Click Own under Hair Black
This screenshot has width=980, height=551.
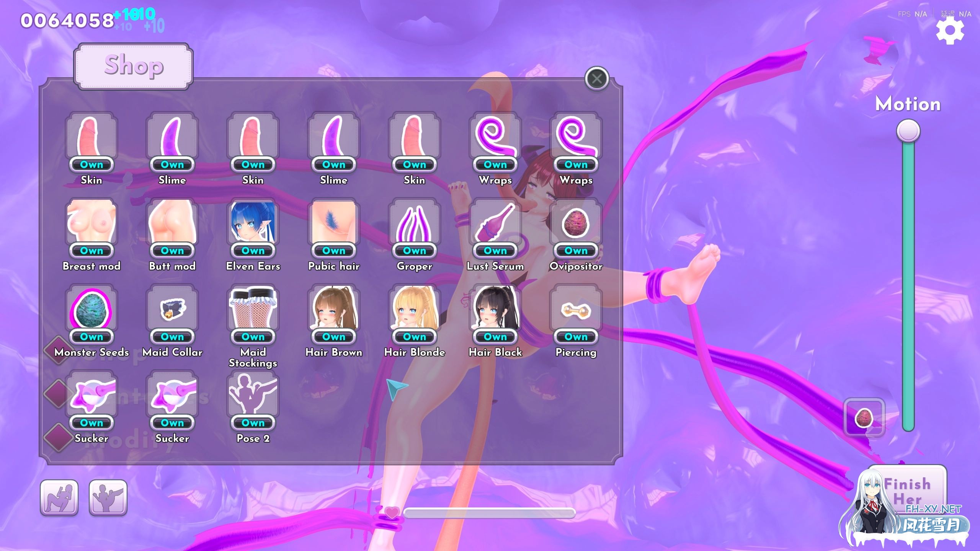coord(495,337)
